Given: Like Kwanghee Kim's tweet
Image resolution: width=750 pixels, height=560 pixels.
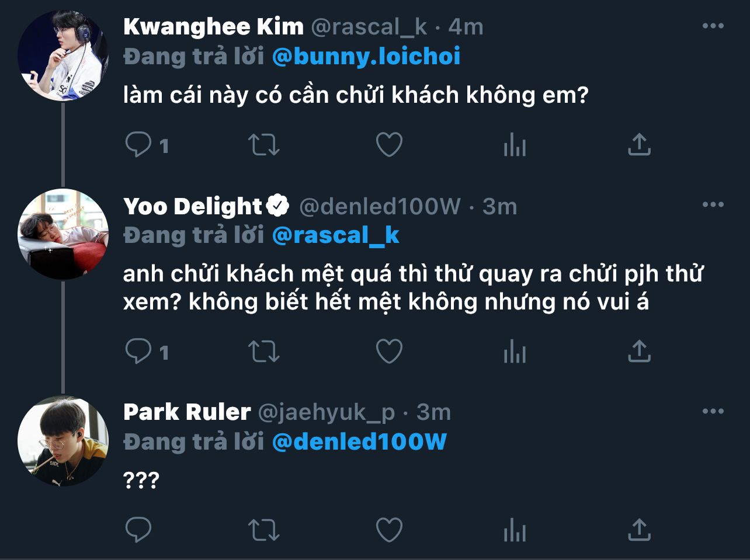Looking at the screenshot, I should (389, 145).
